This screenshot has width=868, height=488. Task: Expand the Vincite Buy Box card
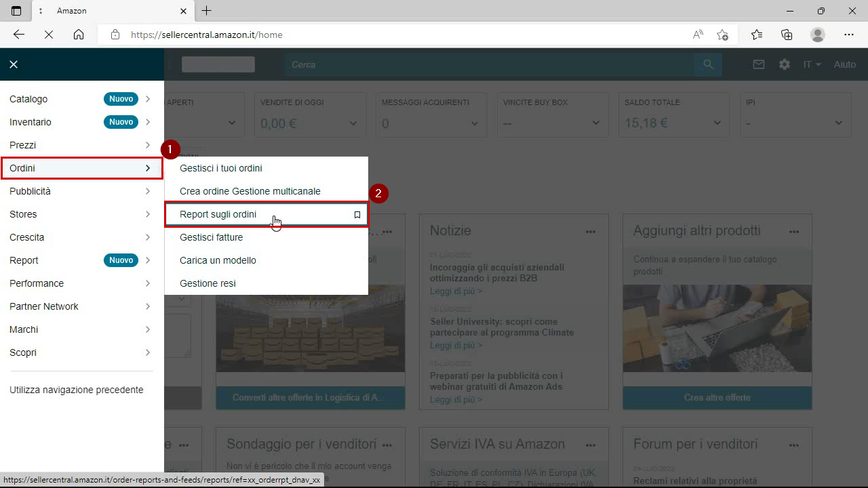(595, 123)
